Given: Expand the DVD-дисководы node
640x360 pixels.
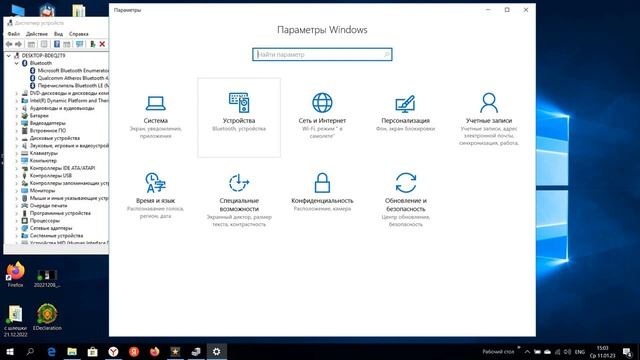Looking at the screenshot, I should click(x=17, y=93).
